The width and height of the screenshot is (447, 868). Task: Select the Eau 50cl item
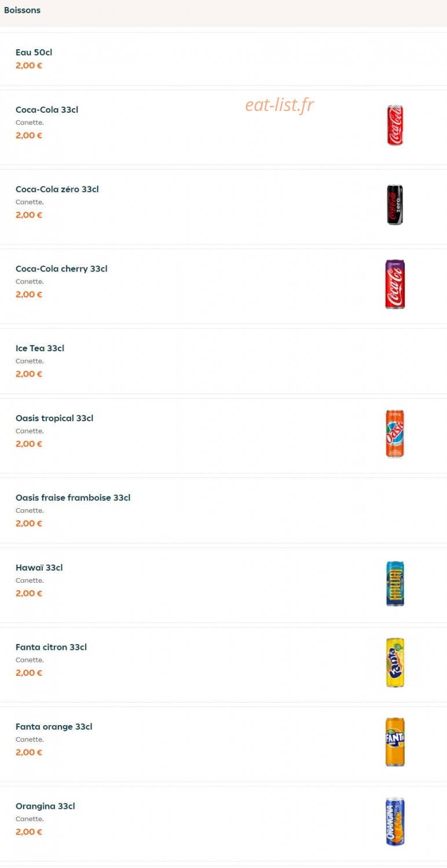[223, 58]
